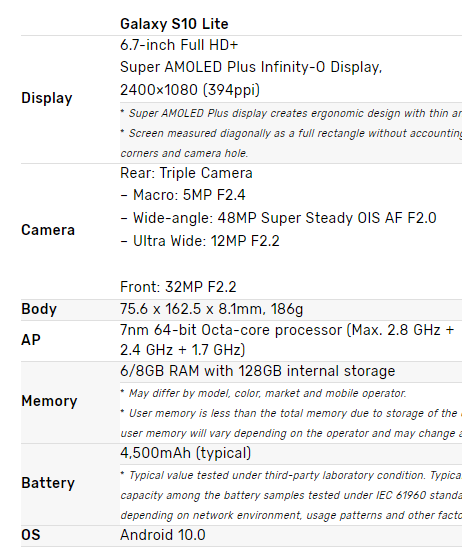462x554 pixels.
Task: Click the Macro: 5MP F2.4 line
Action: click(183, 195)
